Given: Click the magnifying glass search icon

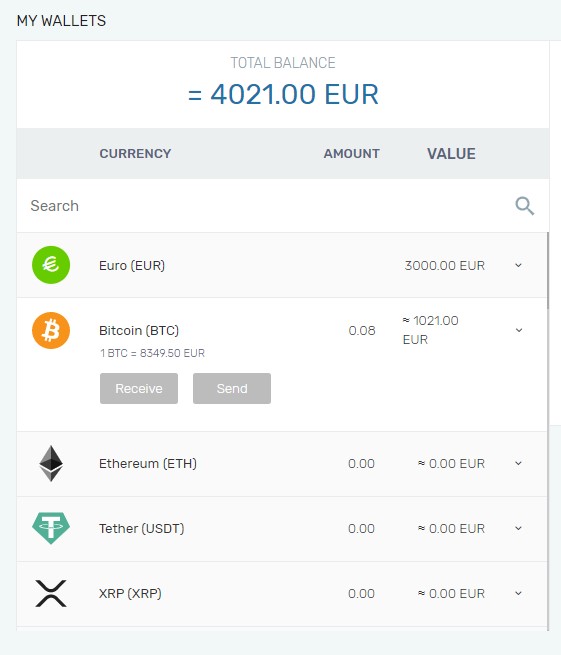Looking at the screenshot, I should 524,206.
